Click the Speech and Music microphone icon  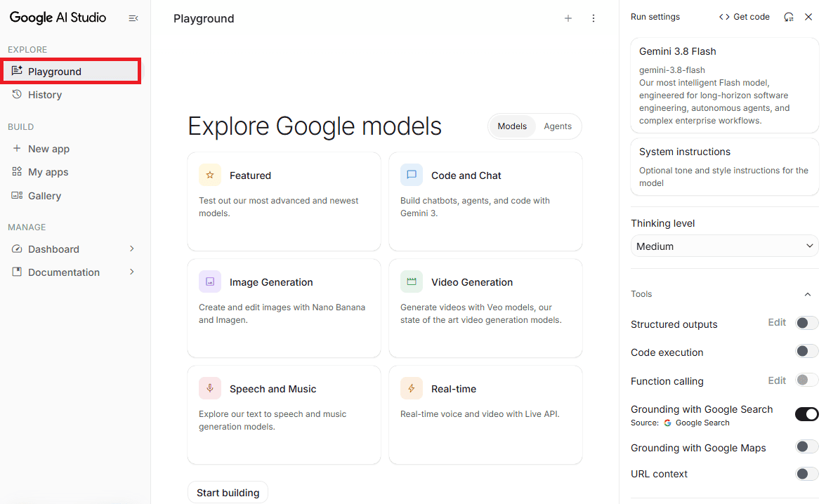pyautogui.click(x=209, y=388)
